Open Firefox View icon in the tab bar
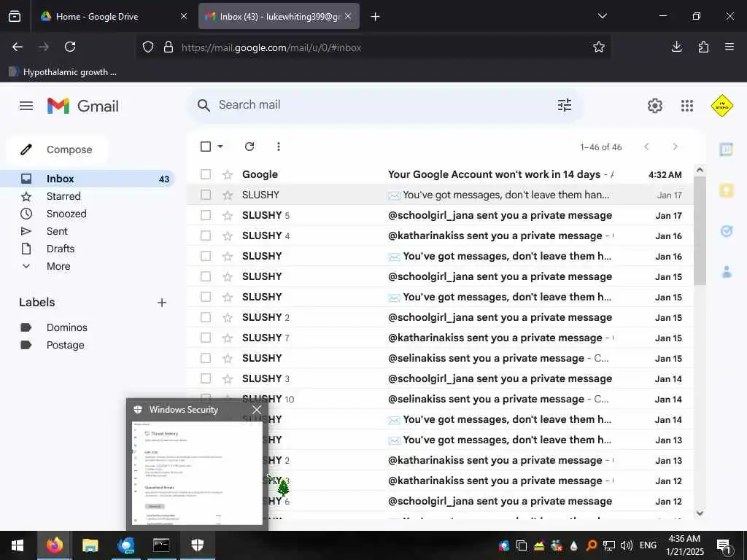747x560 pixels. point(15,17)
